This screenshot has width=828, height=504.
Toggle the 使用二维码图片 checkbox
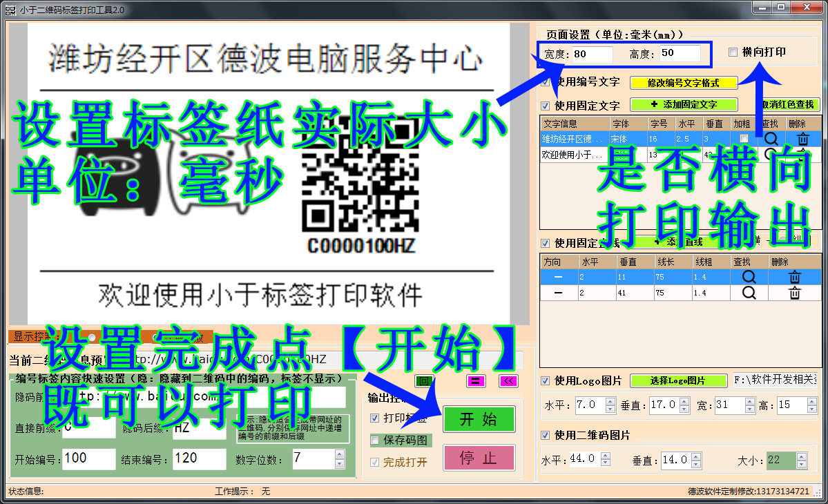click(x=546, y=436)
